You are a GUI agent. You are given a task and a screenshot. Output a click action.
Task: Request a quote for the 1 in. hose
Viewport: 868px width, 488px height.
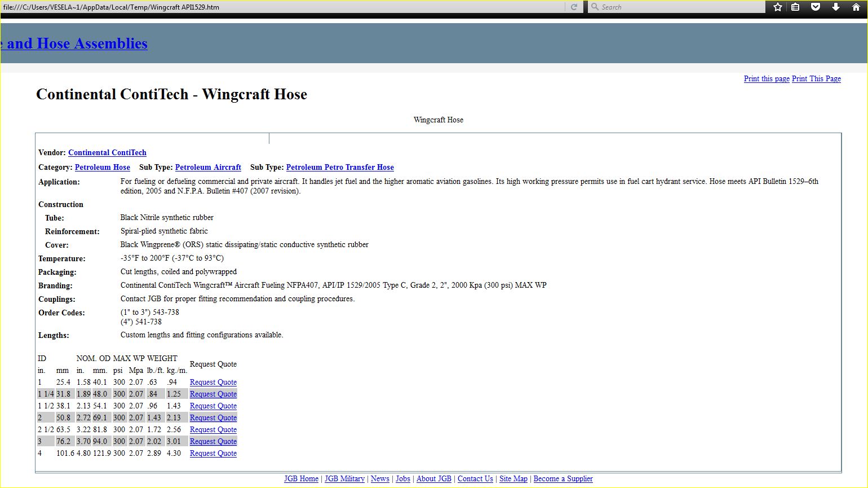pos(213,383)
